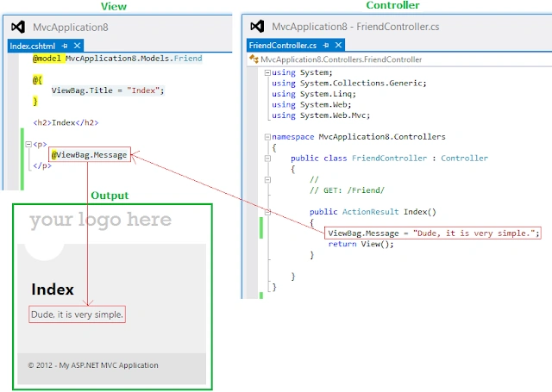The width and height of the screenshot is (552, 392).
Task: Click Visual Studio logo in FriendController.cs window
Action: click(x=257, y=27)
